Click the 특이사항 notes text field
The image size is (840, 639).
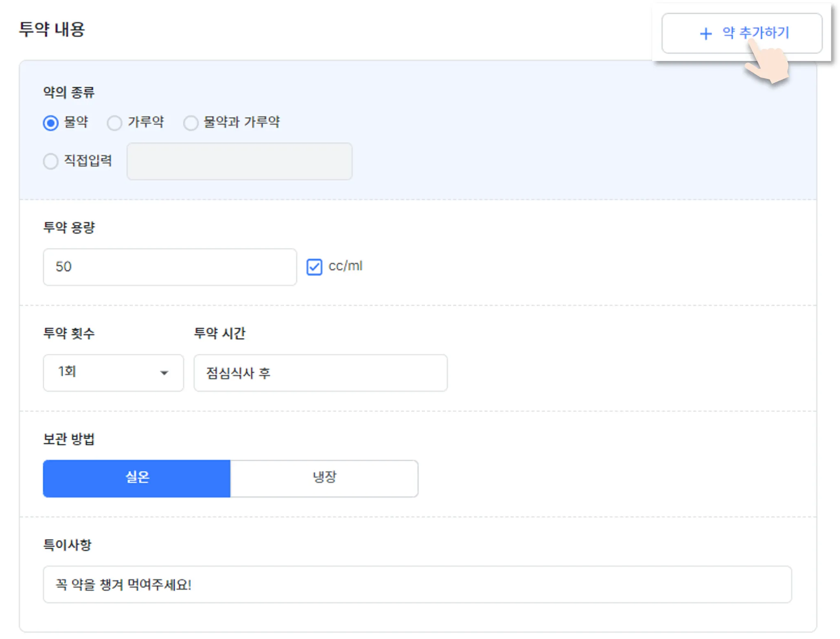(417, 584)
